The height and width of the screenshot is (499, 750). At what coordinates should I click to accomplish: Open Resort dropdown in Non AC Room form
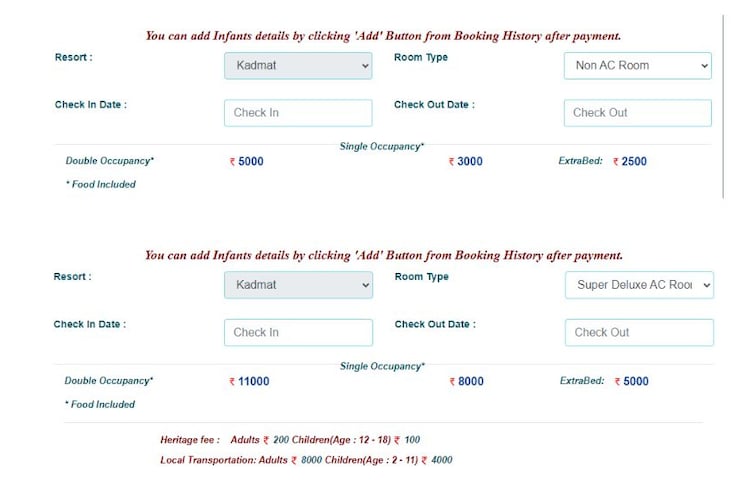(298, 66)
